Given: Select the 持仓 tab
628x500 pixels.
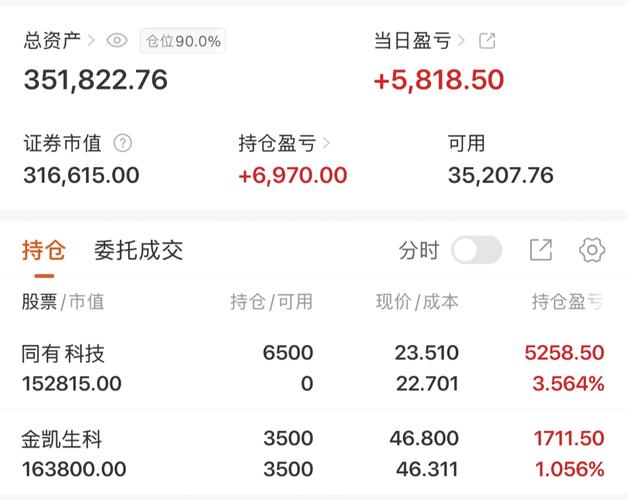Looking at the screenshot, I should [44, 251].
